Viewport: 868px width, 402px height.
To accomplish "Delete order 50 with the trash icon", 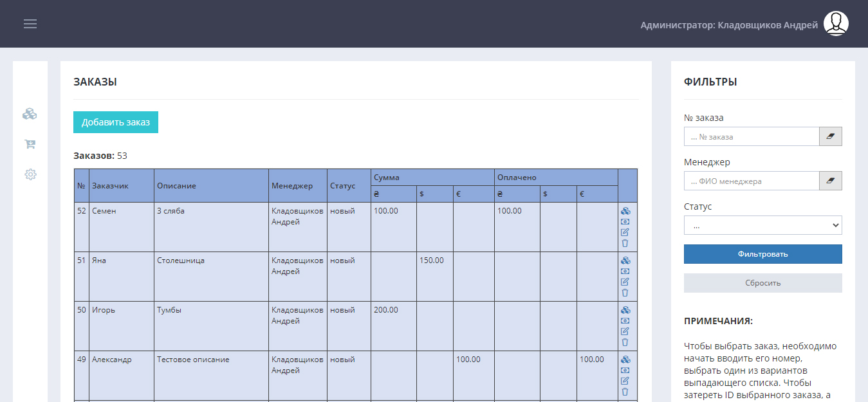I will tap(625, 342).
